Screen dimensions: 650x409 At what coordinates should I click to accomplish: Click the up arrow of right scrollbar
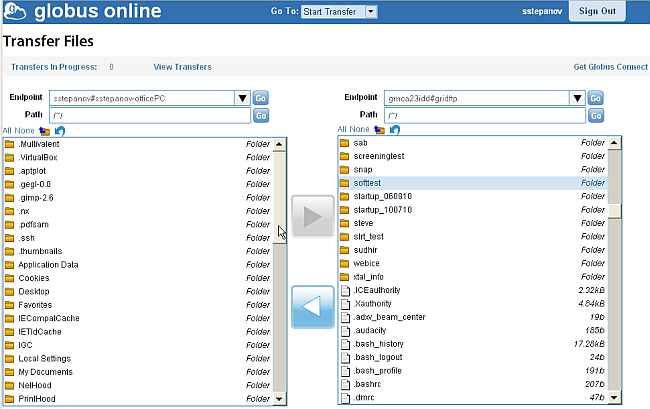point(614,143)
